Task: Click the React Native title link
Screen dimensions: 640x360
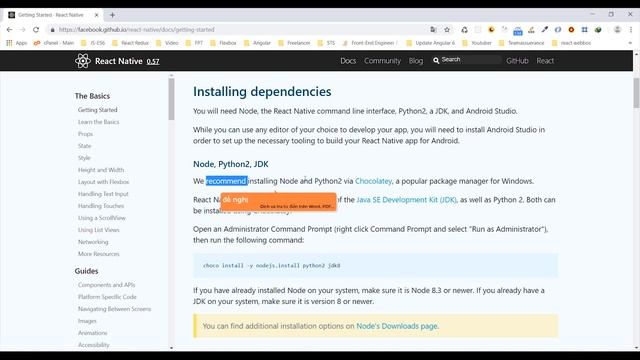Action: pos(119,61)
